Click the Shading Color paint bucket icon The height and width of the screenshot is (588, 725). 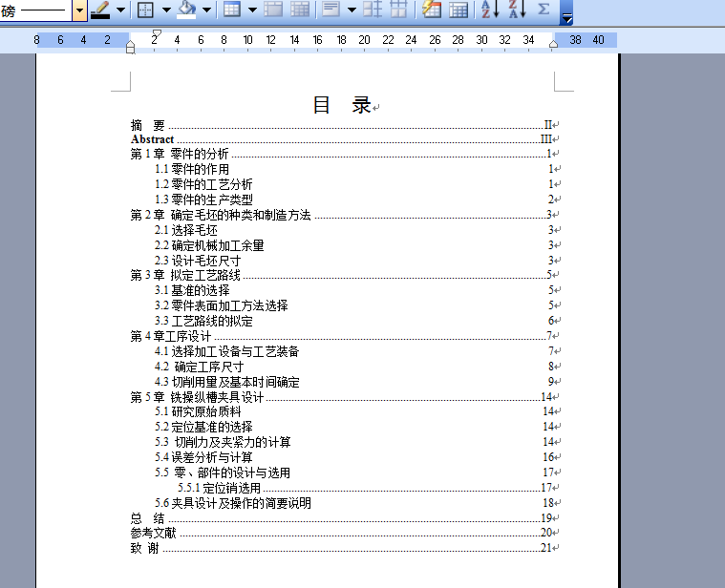click(x=186, y=10)
